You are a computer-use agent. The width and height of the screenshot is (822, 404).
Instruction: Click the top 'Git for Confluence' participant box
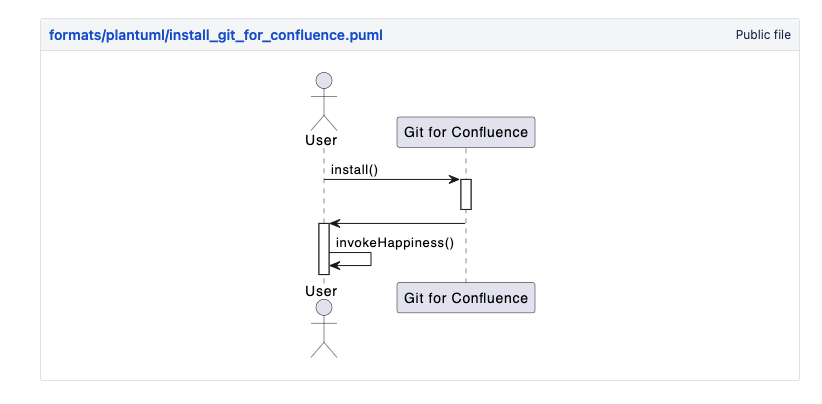(x=465, y=132)
